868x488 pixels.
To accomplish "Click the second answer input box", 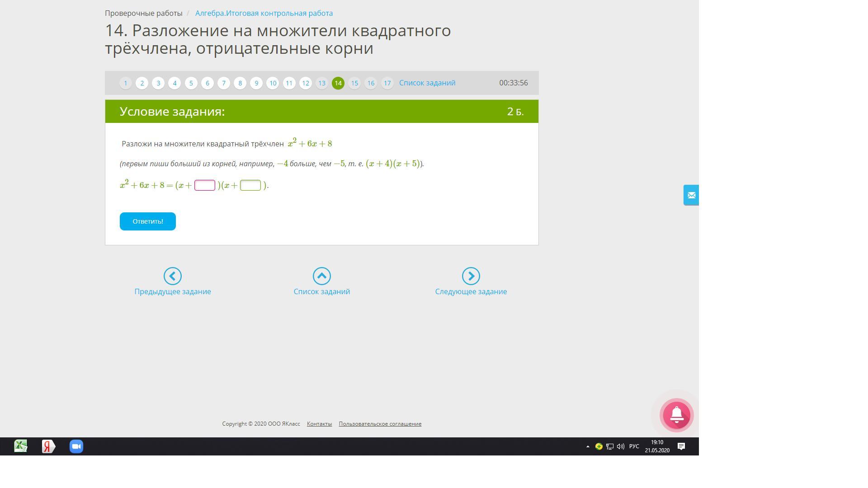I will (x=250, y=185).
